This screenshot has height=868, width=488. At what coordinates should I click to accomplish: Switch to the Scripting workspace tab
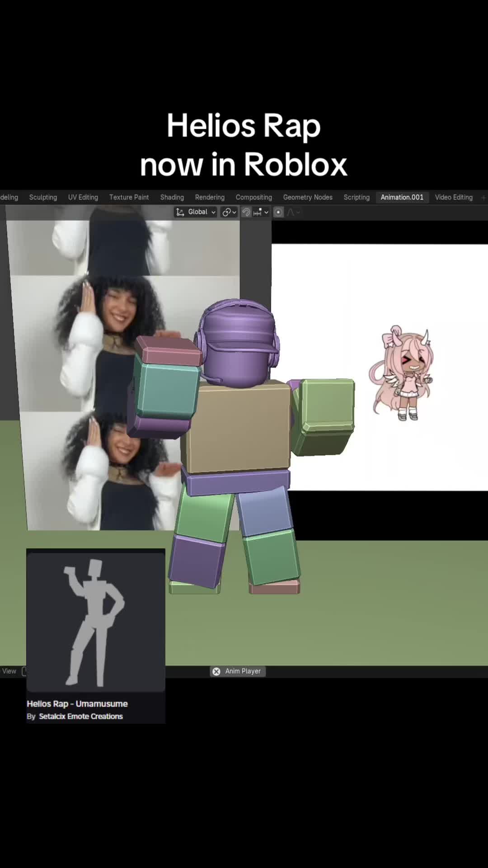[x=357, y=197]
